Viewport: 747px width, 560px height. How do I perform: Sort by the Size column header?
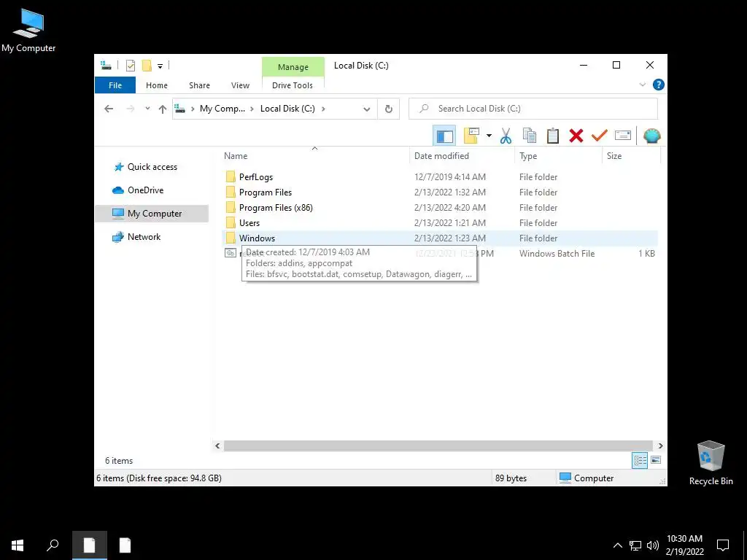[631, 156]
